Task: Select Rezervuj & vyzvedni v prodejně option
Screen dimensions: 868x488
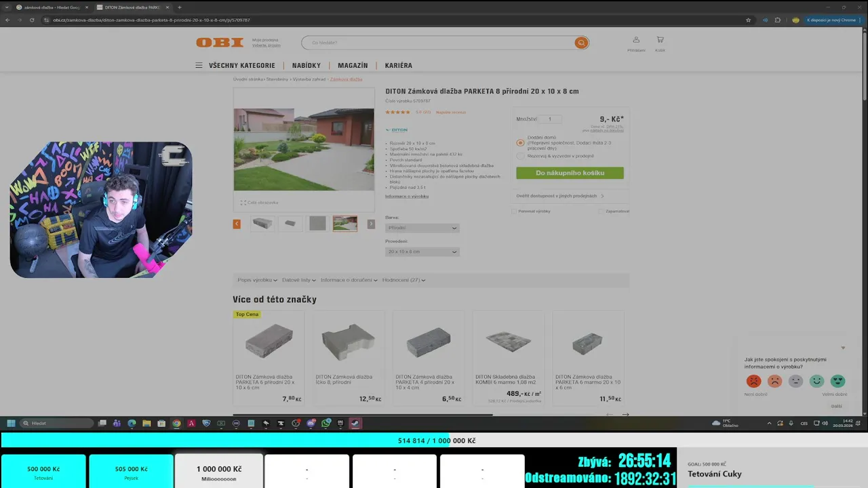Action: tap(520, 156)
